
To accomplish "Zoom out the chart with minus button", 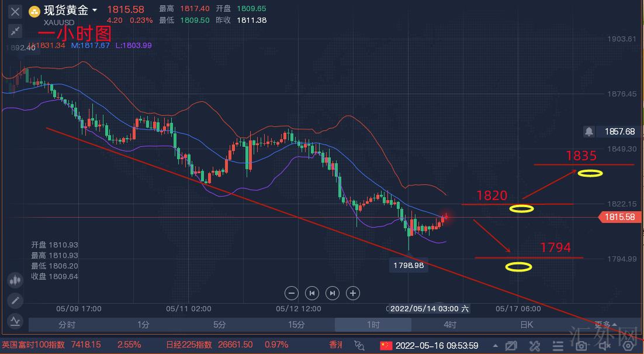I will [x=292, y=293].
